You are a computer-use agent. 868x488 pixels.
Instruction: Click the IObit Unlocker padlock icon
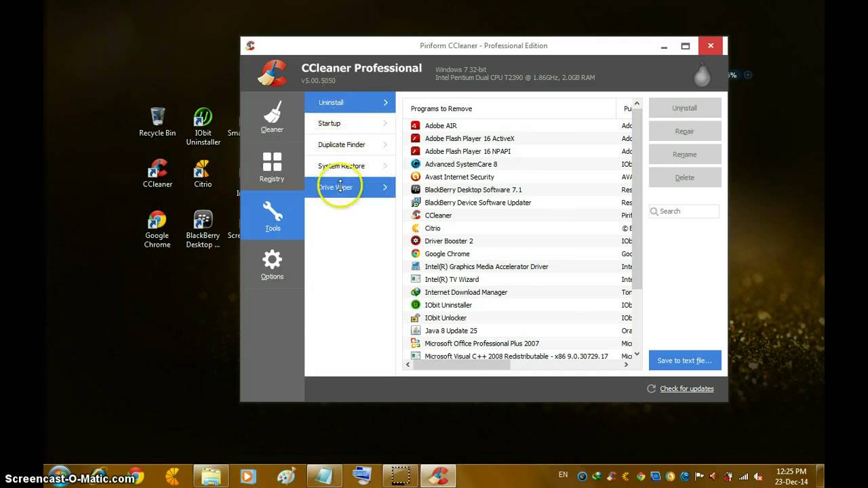coord(416,318)
